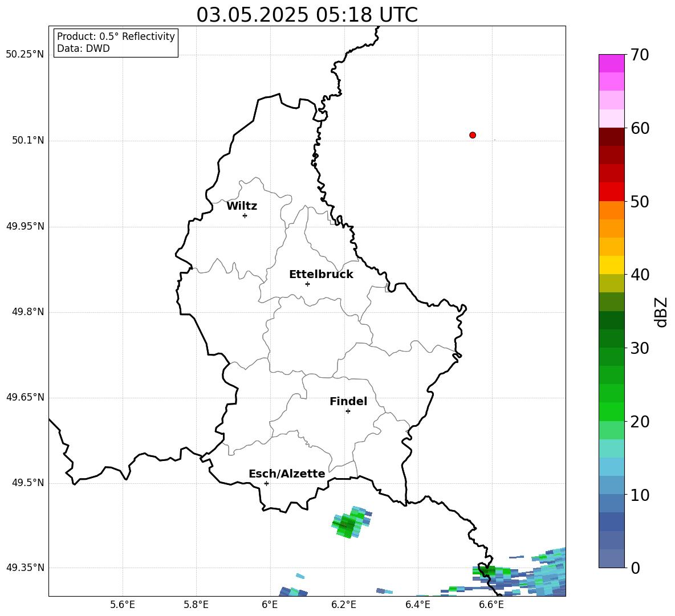Click the Ettelbruck map label
The height and width of the screenshot is (616, 675).
(x=321, y=275)
